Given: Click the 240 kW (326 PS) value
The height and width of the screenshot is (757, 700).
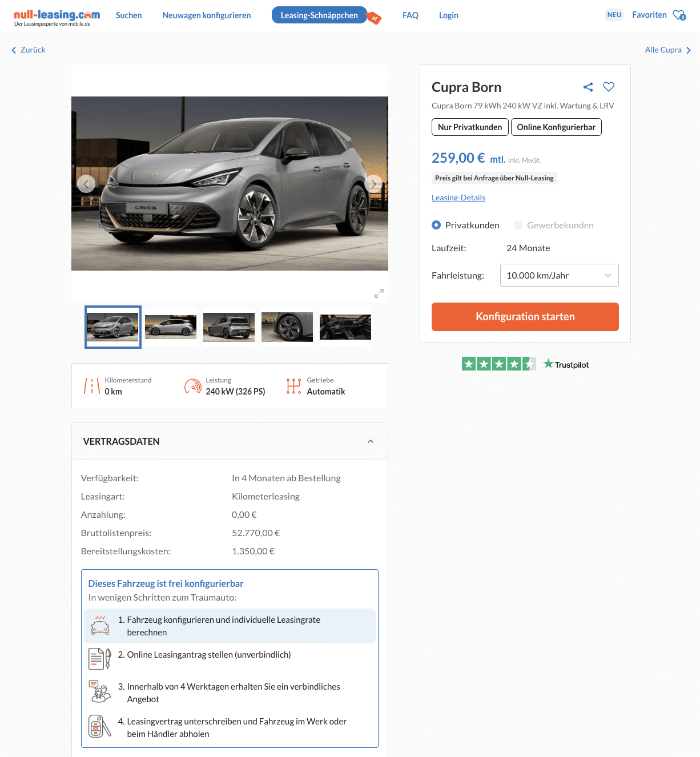Looking at the screenshot, I should point(235,392).
